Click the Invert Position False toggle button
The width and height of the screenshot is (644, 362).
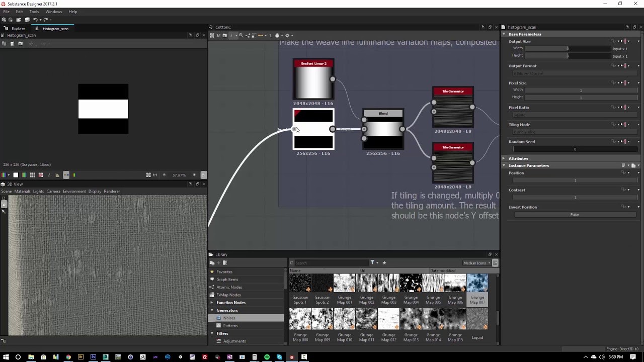click(575, 215)
